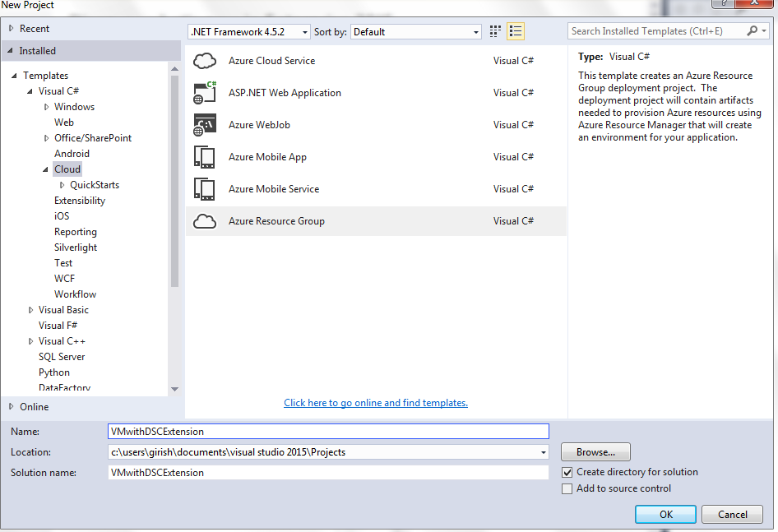This screenshot has height=532, width=778.
Task: Select the ASP.NET Web Application template name
Action: coord(285,93)
